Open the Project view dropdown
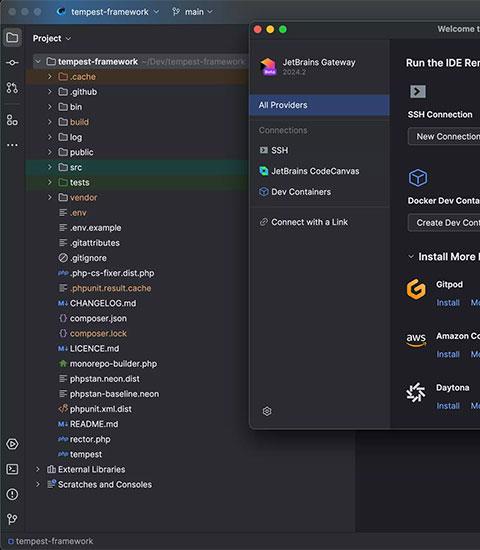Viewport: 480px width, 550px height. pos(52,38)
